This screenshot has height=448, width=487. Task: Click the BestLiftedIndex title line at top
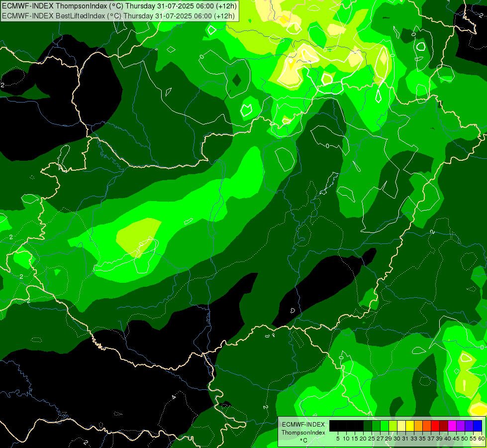pyautogui.click(x=118, y=16)
